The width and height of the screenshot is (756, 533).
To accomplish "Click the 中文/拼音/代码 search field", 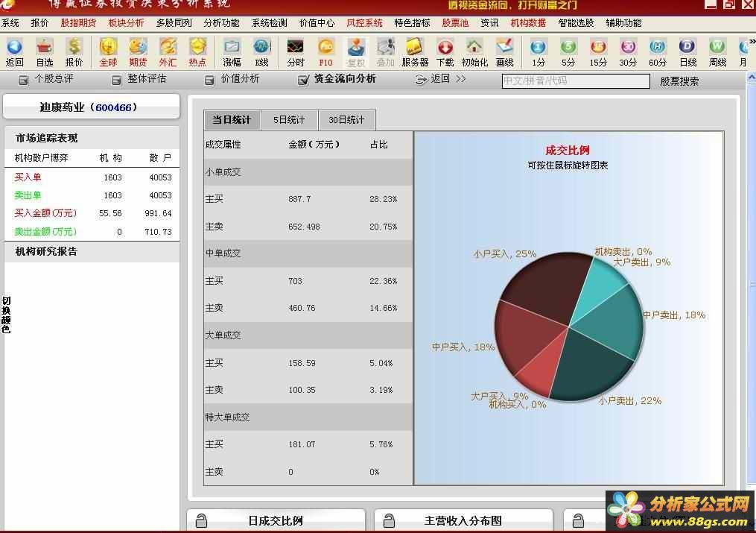I will pyautogui.click(x=576, y=81).
